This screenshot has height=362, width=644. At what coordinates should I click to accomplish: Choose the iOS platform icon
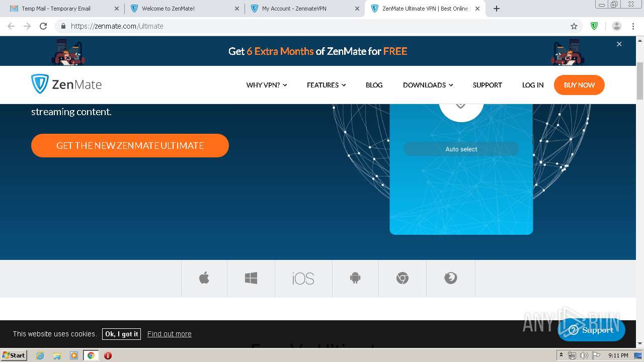303,279
